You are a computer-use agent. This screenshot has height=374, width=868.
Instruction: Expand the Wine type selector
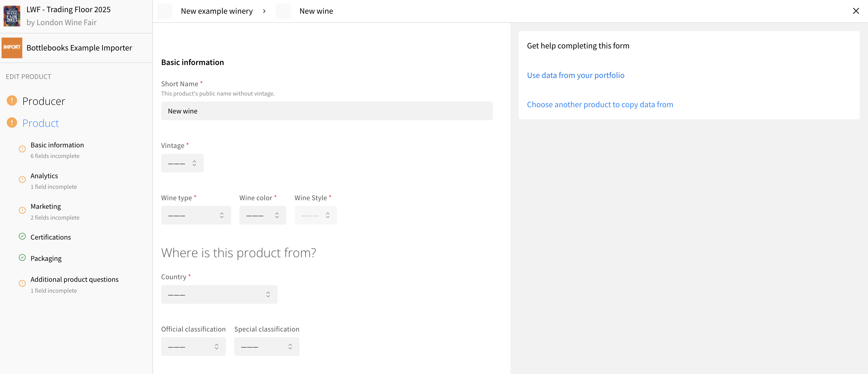(196, 215)
